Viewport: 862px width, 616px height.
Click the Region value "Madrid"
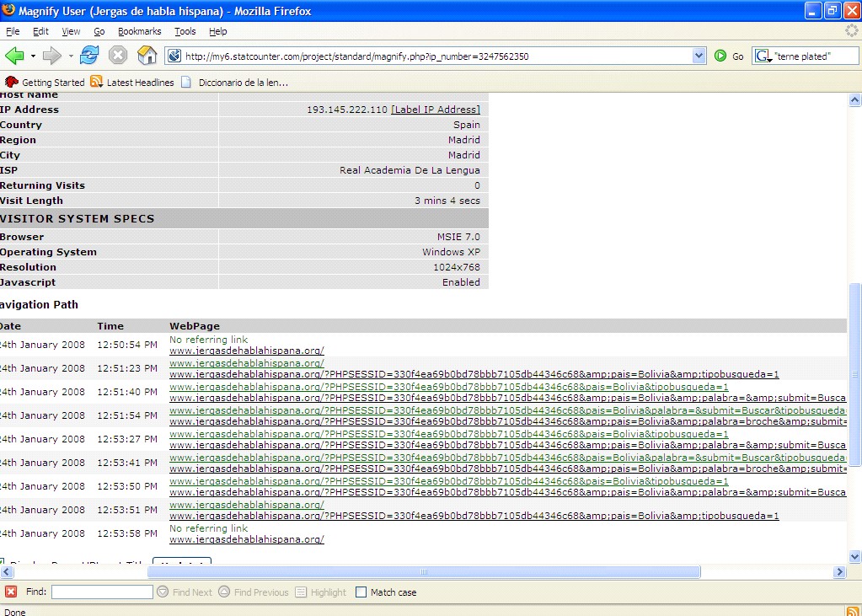click(x=464, y=140)
